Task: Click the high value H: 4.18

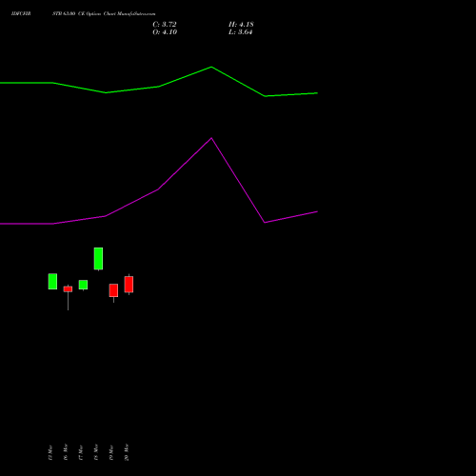Action: pyautogui.click(x=241, y=25)
